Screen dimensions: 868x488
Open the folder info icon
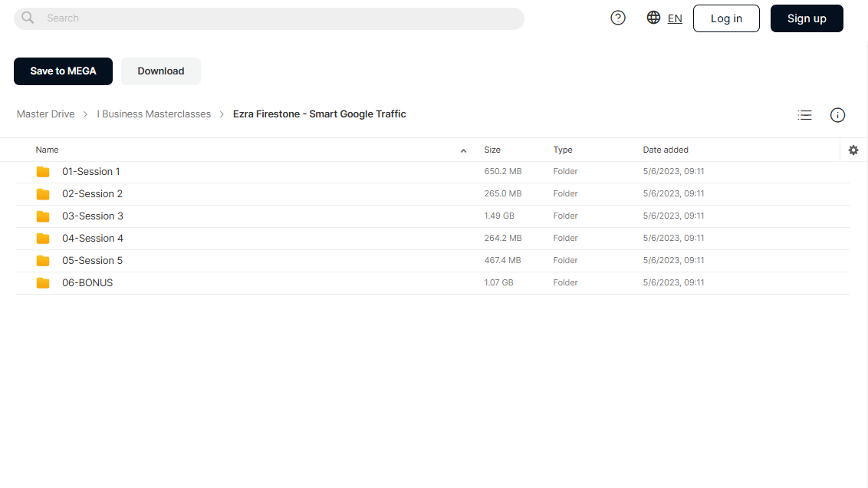click(x=837, y=114)
